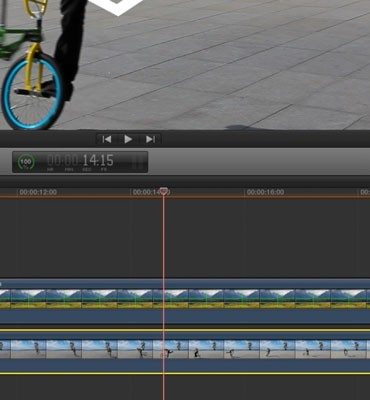The width and height of the screenshot is (370, 400).
Task: Click the playhead handle on the ruler
Action: 163,191
